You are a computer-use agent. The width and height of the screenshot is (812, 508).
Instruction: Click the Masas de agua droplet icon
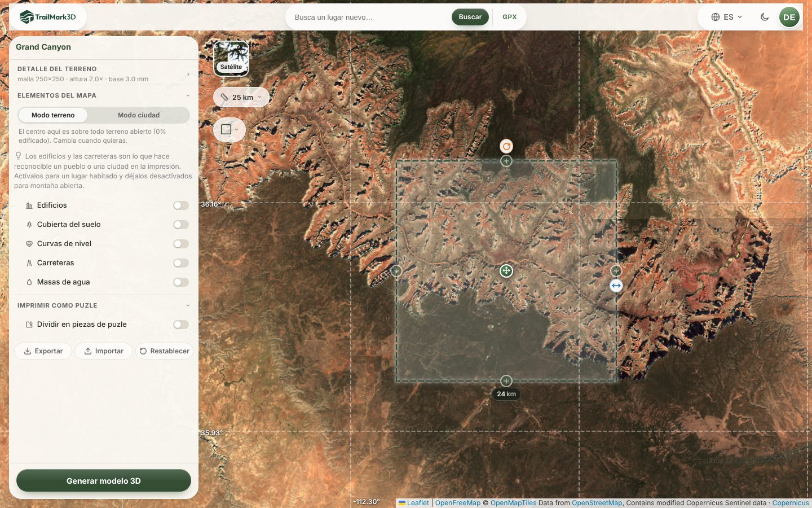coord(29,282)
